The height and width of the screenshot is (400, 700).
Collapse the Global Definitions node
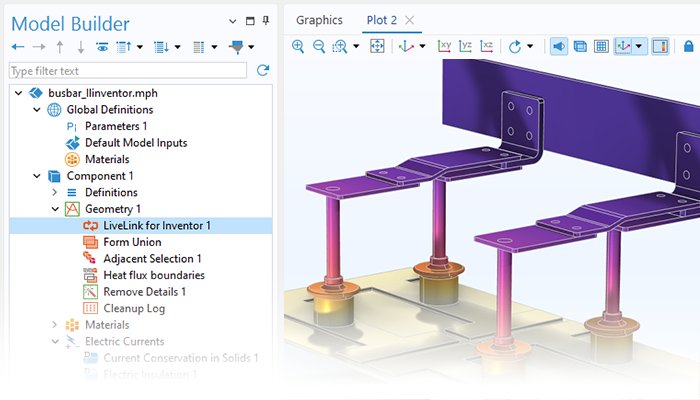pyautogui.click(x=37, y=110)
